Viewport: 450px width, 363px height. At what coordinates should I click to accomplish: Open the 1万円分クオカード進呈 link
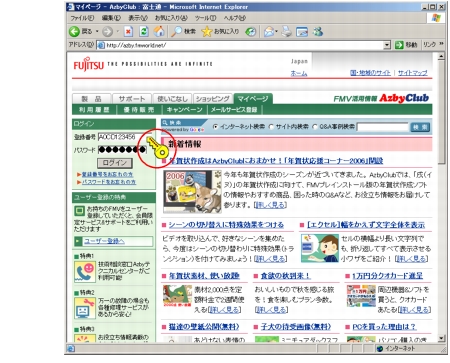click(x=387, y=276)
